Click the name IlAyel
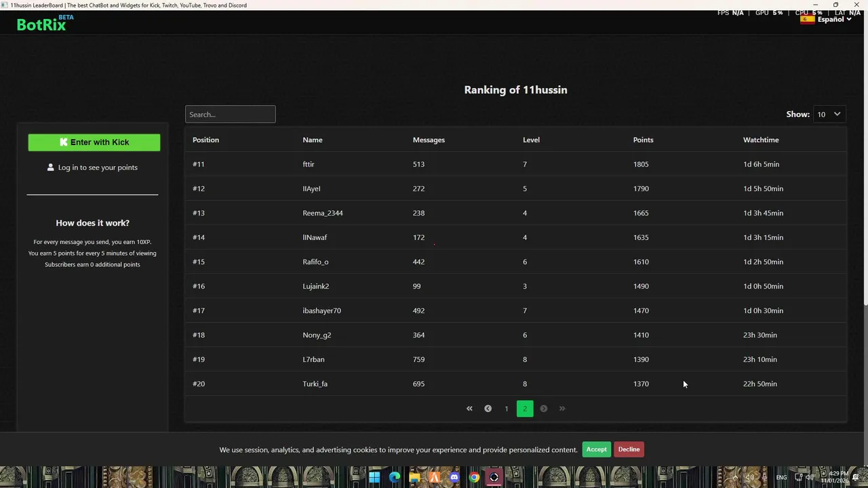868x488 pixels. click(x=311, y=188)
